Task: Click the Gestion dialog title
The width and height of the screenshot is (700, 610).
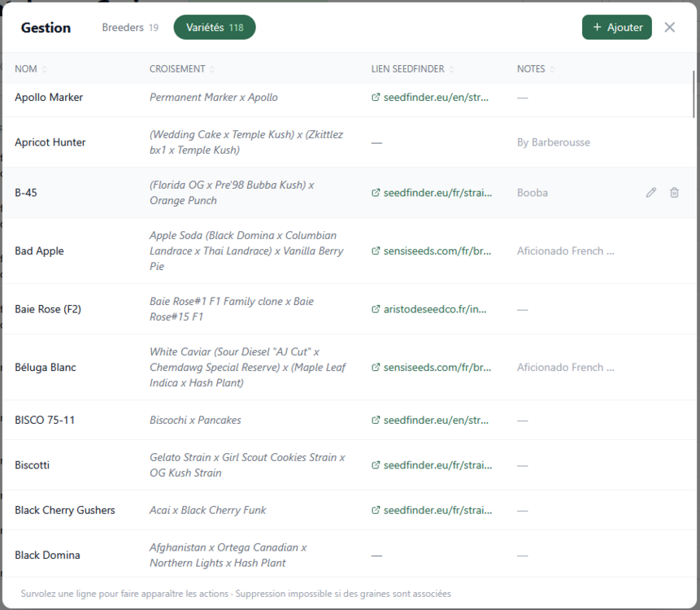Action: coord(46,28)
